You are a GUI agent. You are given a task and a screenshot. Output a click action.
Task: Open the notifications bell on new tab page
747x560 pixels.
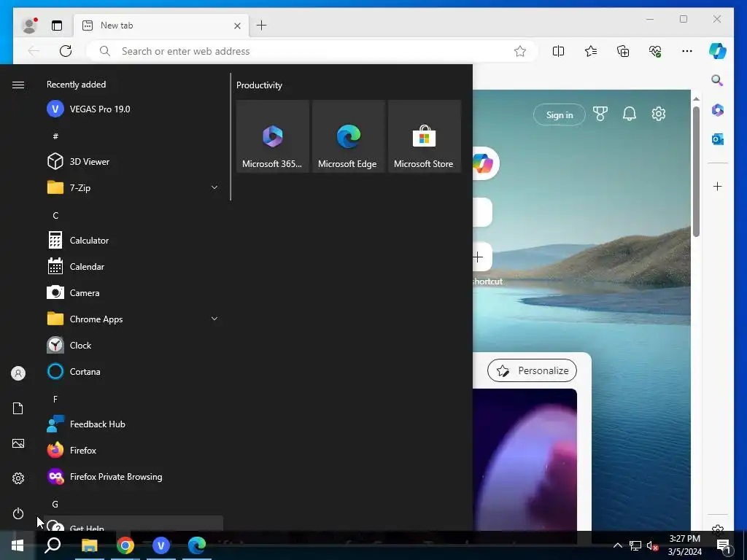pyautogui.click(x=630, y=114)
